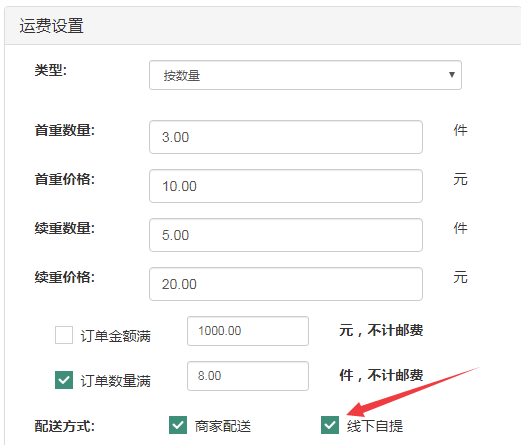Uncheck the 订单数量满 checkbox

[x=64, y=380]
